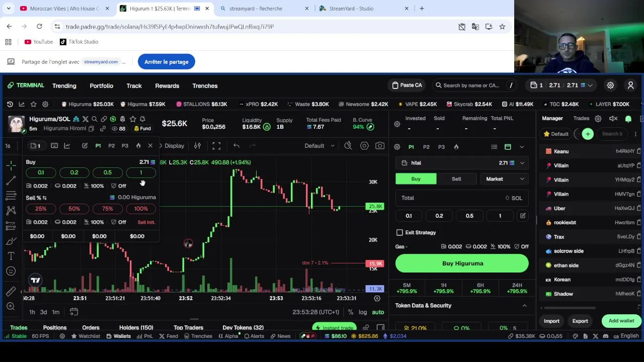Switch order side to Sell
This screenshot has height=362, width=644.
coord(456,179)
